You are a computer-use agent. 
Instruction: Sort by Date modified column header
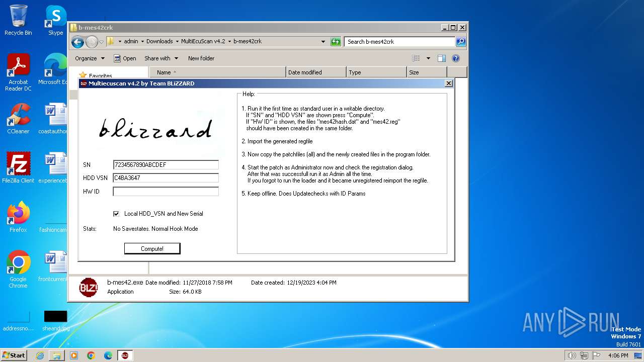pos(316,72)
